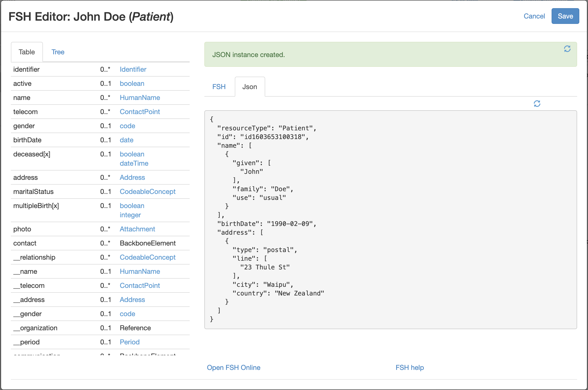Cancel the FSH editor
Screen dimensions: 588x390
[x=534, y=16]
